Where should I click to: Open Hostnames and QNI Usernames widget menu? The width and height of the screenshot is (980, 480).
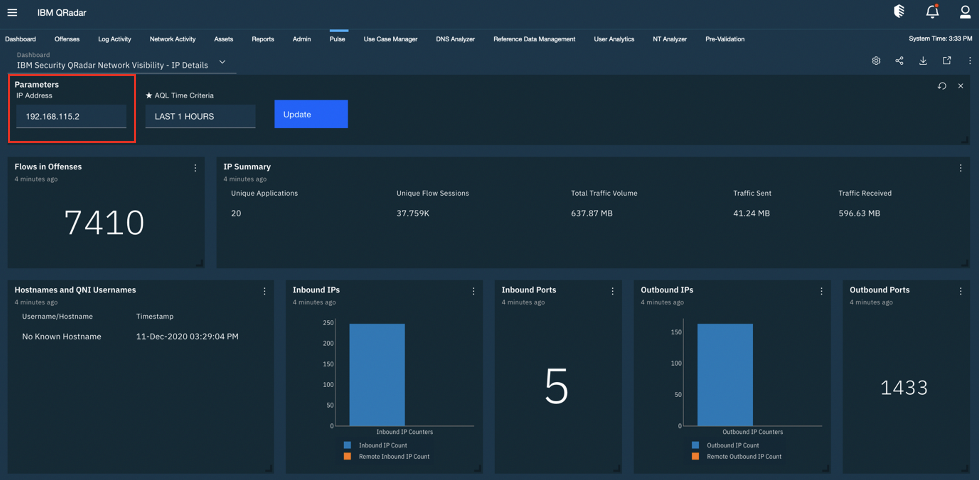264,291
